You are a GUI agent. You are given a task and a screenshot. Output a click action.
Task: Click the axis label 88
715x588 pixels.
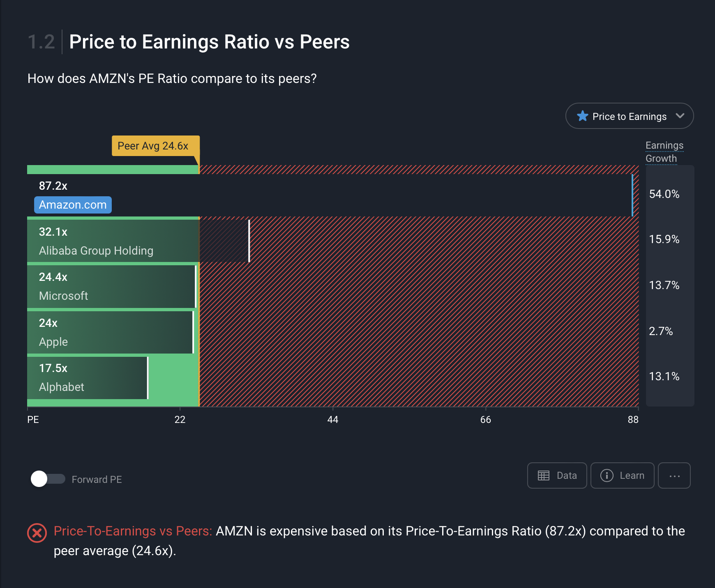633,419
